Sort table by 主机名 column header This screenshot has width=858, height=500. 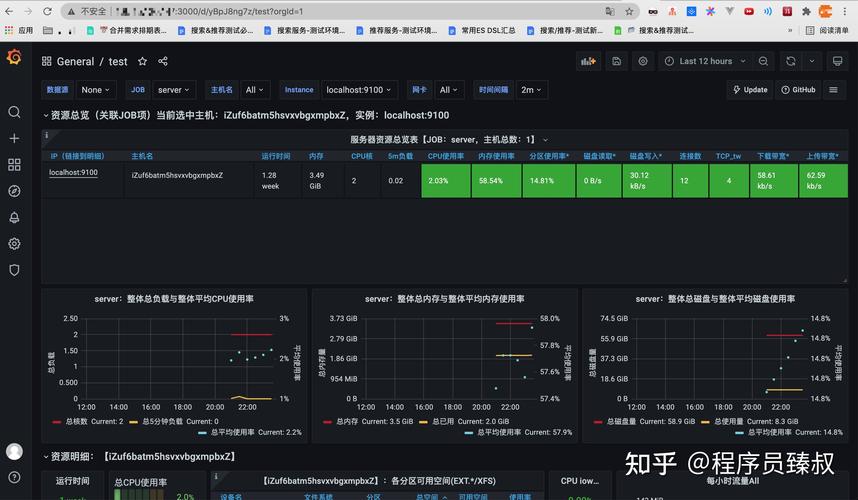142,156
